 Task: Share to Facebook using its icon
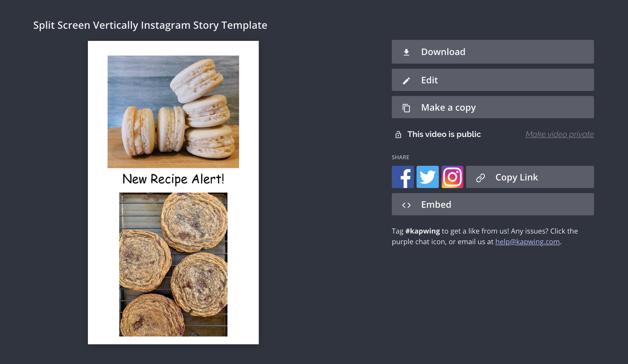click(403, 177)
